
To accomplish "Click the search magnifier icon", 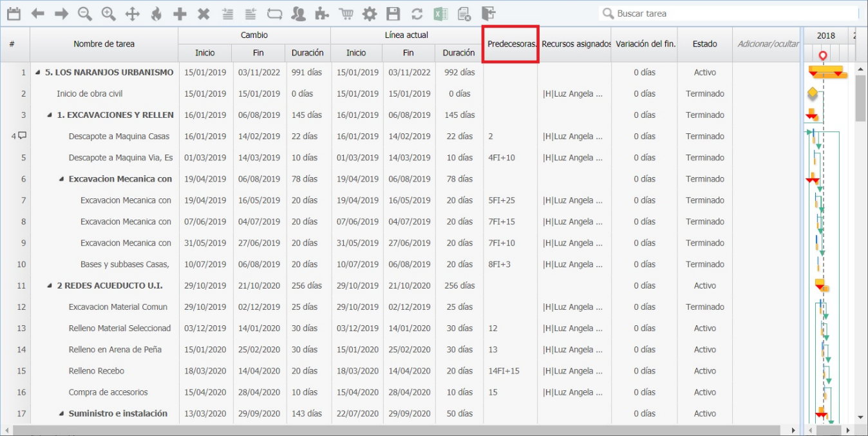I will [607, 14].
